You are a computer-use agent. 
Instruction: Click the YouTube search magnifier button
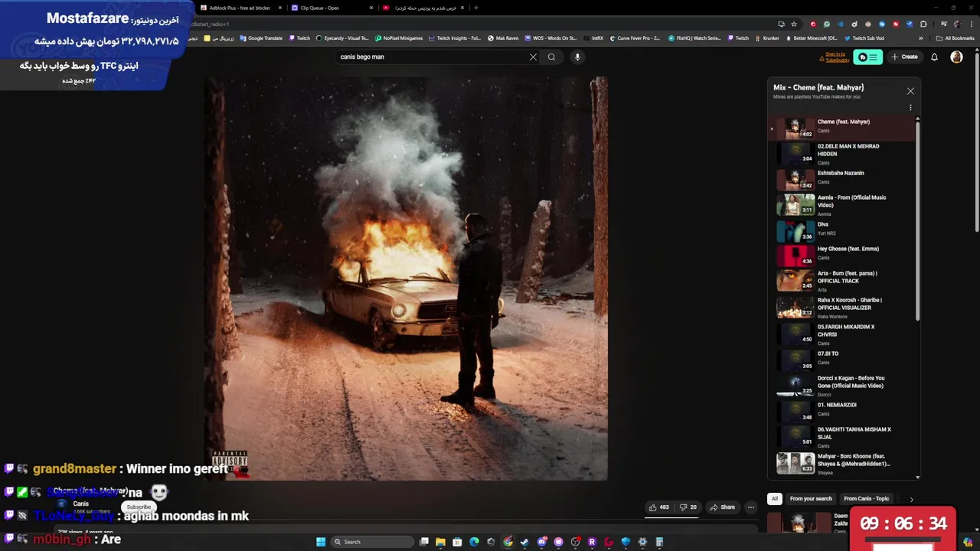click(x=551, y=57)
